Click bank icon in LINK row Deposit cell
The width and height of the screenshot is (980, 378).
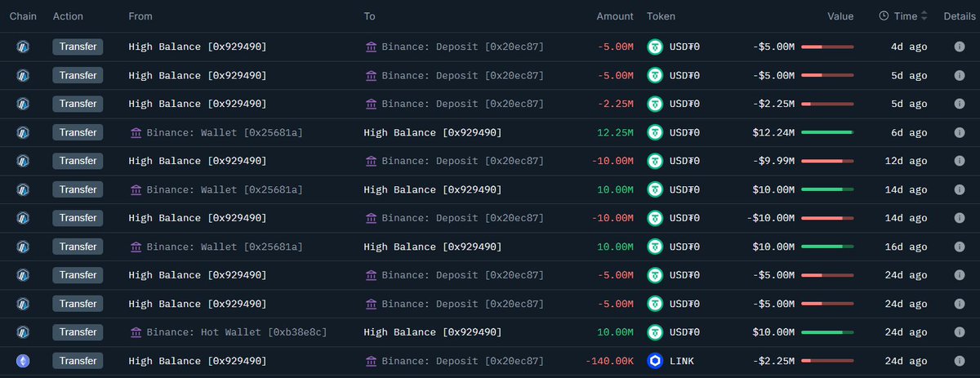pos(372,362)
